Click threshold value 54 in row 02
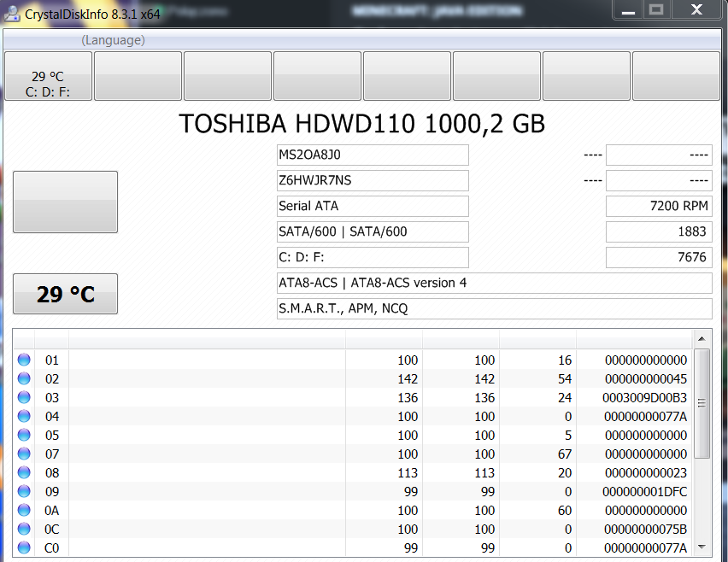728x562 pixels. click(x=565, y=379)
